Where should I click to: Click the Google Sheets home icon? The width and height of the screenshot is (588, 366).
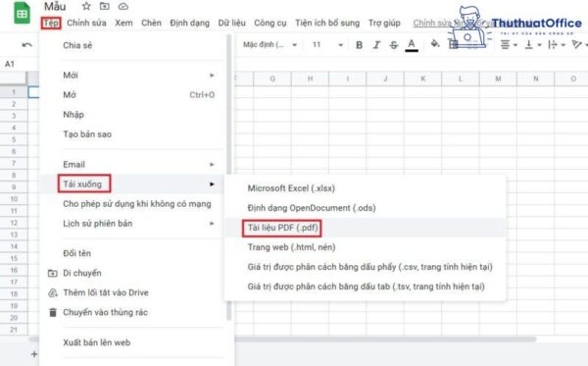[23, 13]
